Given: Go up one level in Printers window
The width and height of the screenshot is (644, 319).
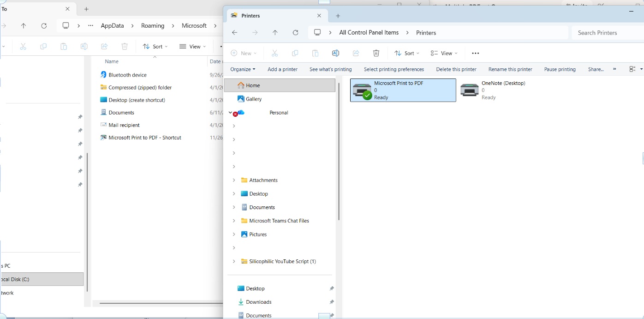Looking at the screenshot, I should pyautogui.click(x=275, y=33).
